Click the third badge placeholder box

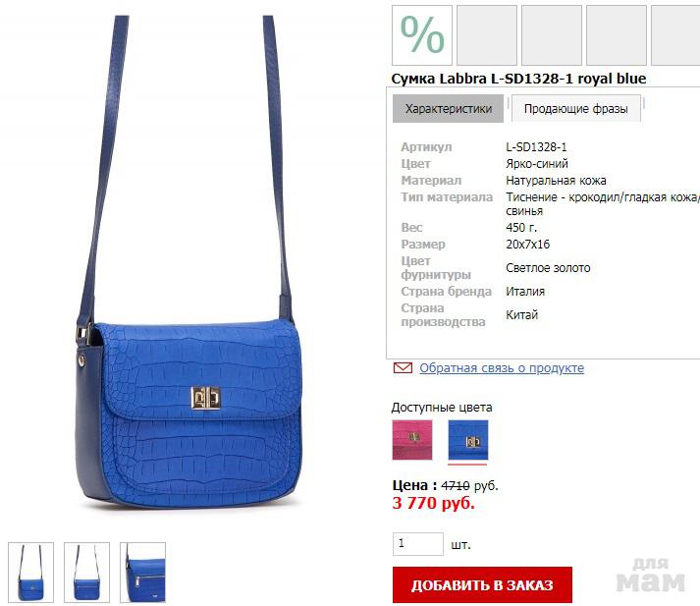(x=552, y=35)
